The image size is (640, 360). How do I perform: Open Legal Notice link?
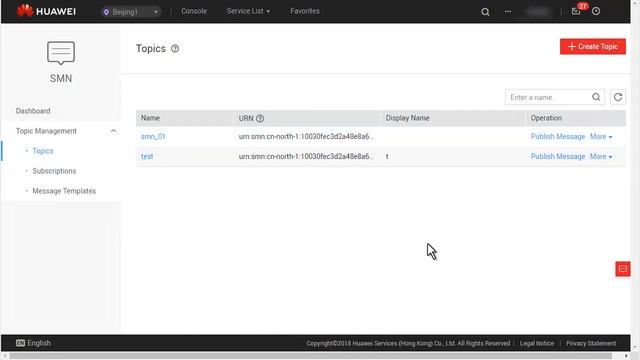(537, 343)
